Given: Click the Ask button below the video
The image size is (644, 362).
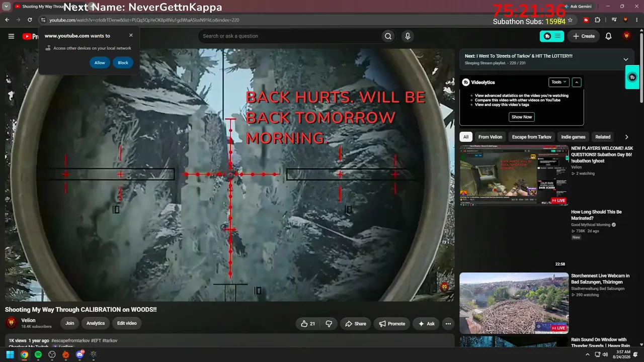Looking at the screenshot, I should pos(426,324).
